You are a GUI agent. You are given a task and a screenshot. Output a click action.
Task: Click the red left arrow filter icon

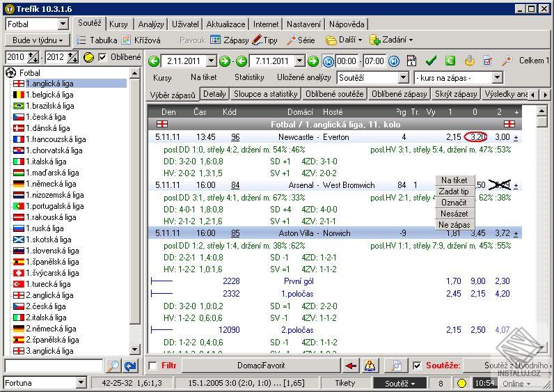pos(350,366)
